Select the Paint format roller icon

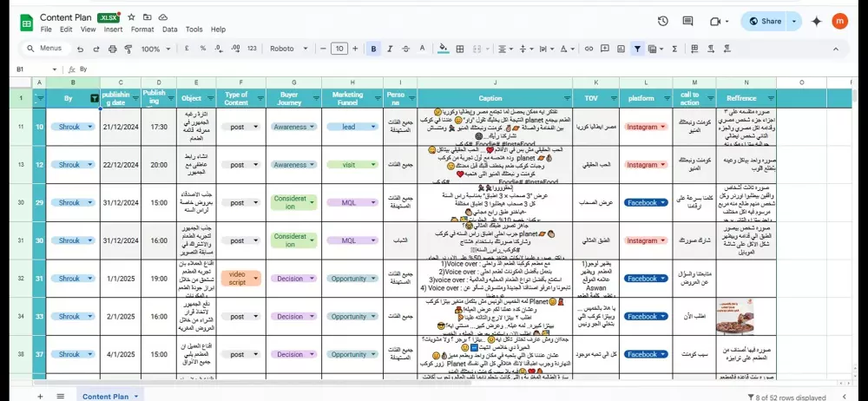point(128,49)
